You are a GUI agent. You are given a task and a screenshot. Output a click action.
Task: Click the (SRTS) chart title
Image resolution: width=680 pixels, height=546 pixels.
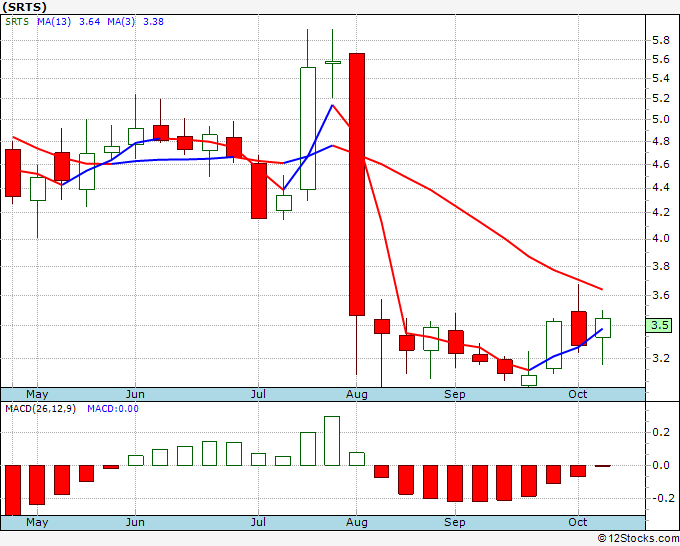pyautogui.click(x=24, y=7)
